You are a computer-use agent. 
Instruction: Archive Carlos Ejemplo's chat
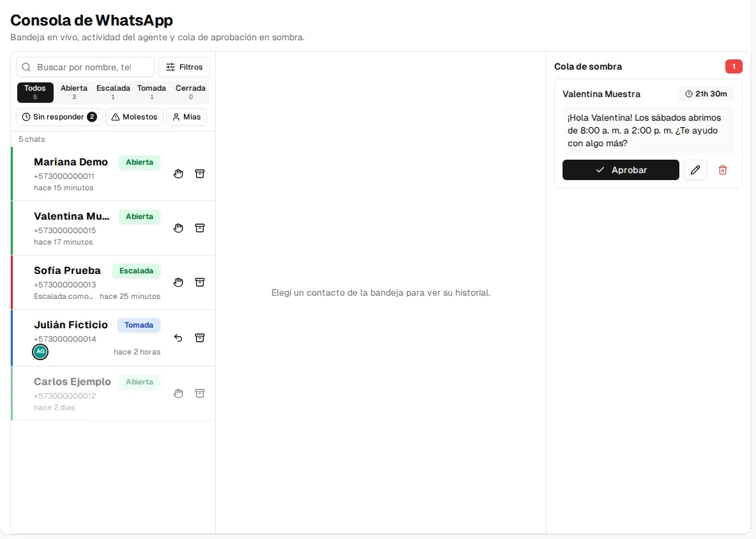click(x=200, y=393)
